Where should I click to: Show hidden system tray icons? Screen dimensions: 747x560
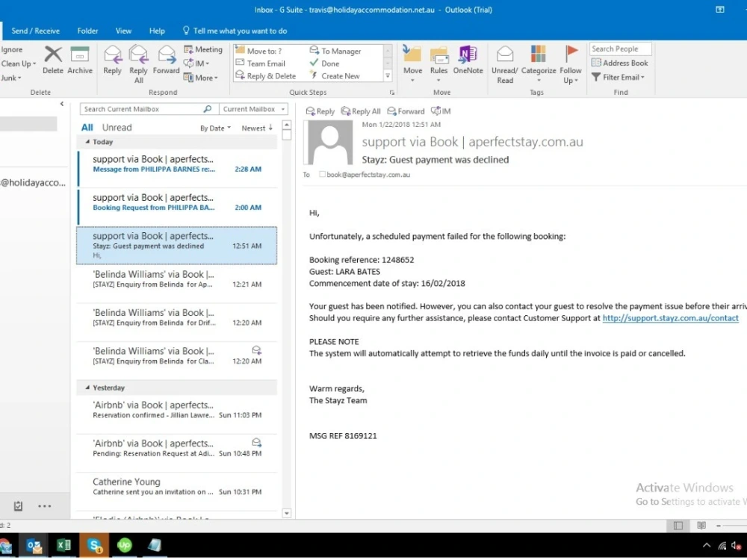(x=707, y=545)
